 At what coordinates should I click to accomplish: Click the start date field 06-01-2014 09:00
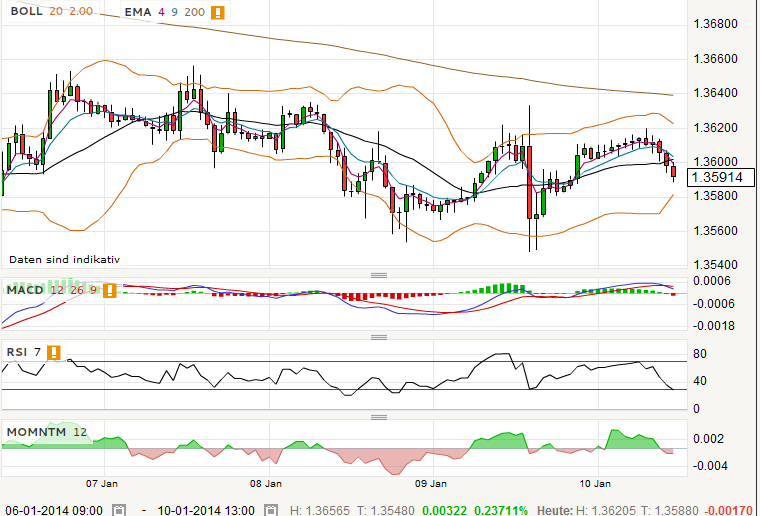coord(54,511)
